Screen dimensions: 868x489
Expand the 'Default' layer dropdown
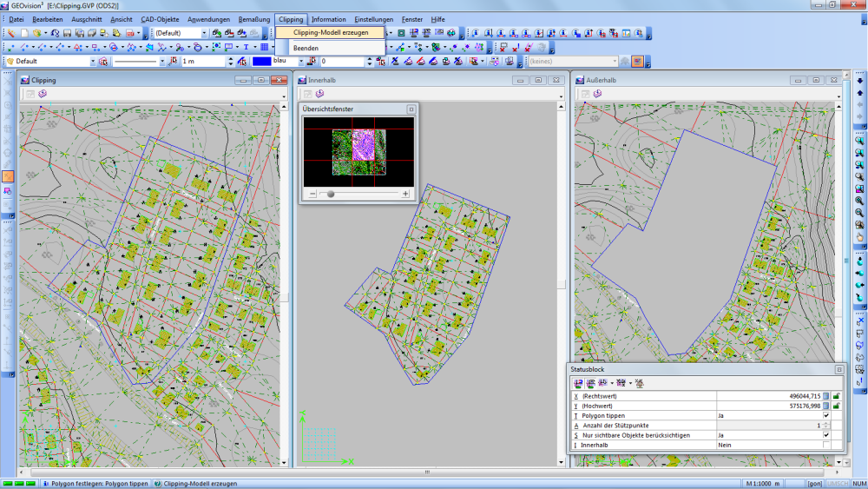(93, 62)
